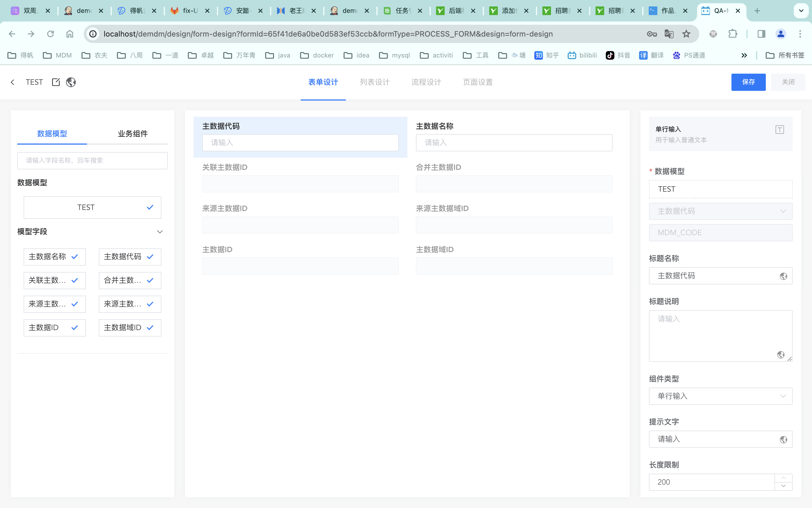
Task: Toggle the TEST data model selection
Action: (x=92, y=207)
